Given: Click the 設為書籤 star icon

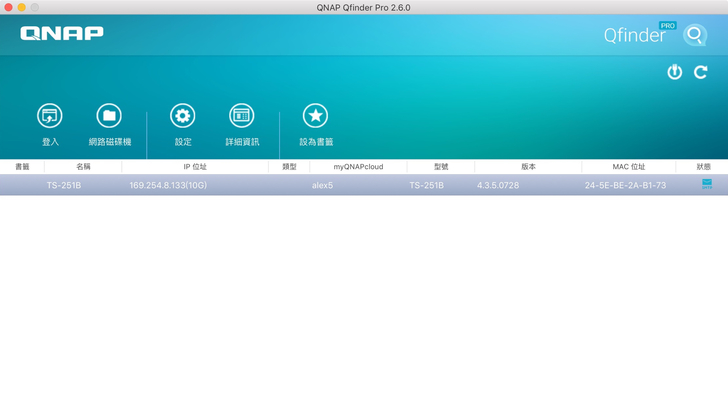Looking at the screenshot, I should [315, 116].
